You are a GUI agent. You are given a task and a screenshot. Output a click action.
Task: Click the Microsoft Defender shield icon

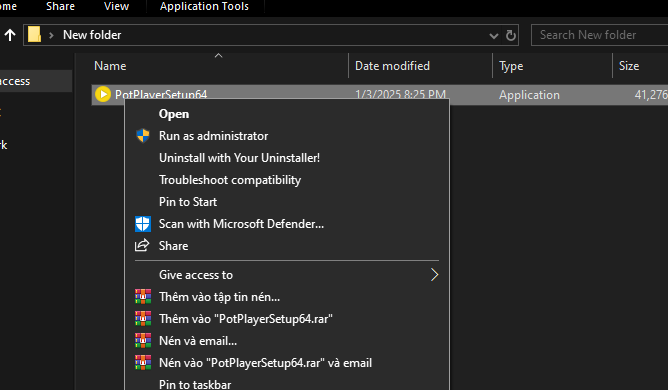click(143, 224)
